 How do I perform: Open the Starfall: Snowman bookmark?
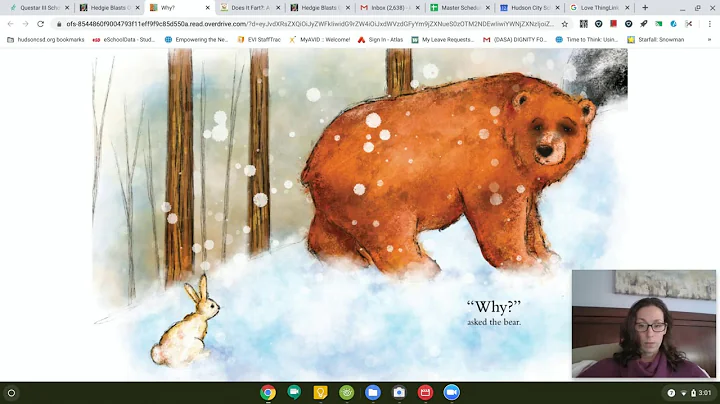click(656, 39)
